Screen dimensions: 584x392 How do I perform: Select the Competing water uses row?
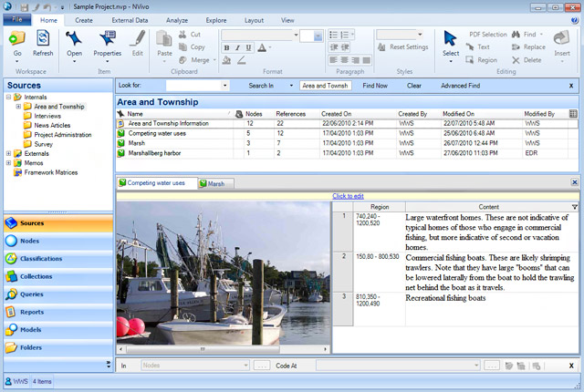tap(347, 133)
